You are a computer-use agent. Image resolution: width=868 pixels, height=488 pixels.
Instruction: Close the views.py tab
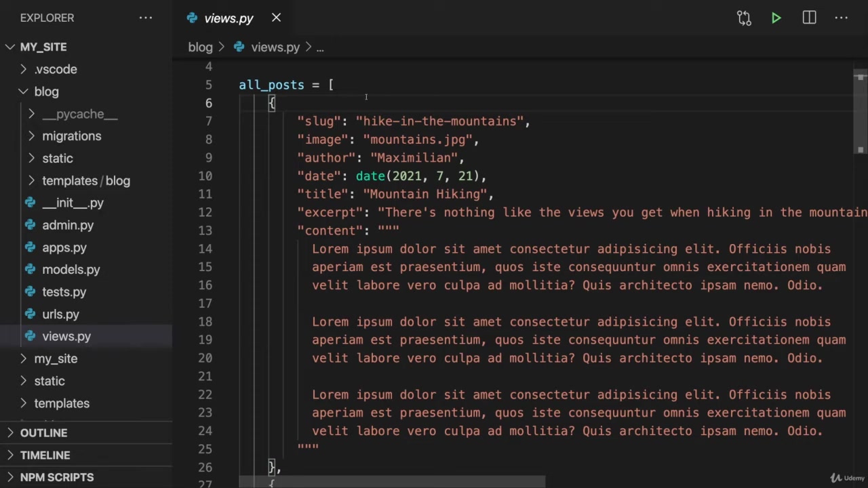276,18
